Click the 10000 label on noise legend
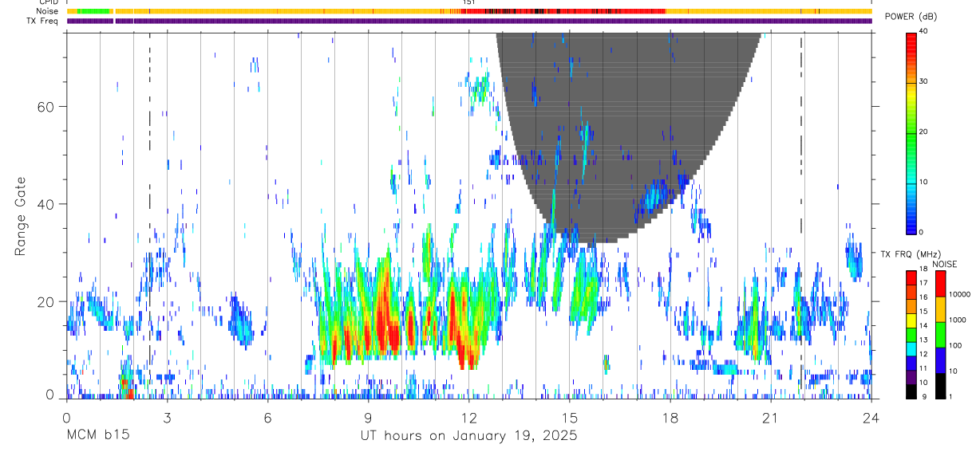The height and width of the screenshot is (452, 980). pos(961,295)
